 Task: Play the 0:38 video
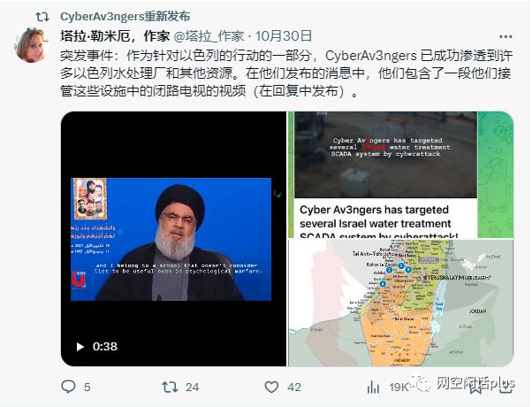(80, 347)
